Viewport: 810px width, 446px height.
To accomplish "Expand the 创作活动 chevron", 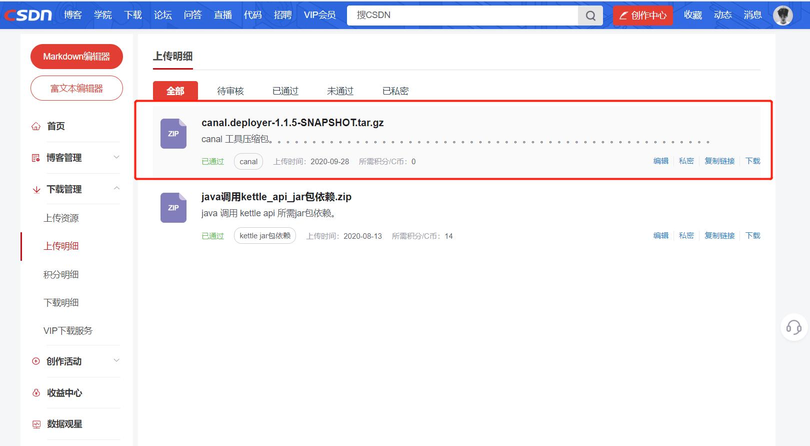I will click(x=116, y=360).
